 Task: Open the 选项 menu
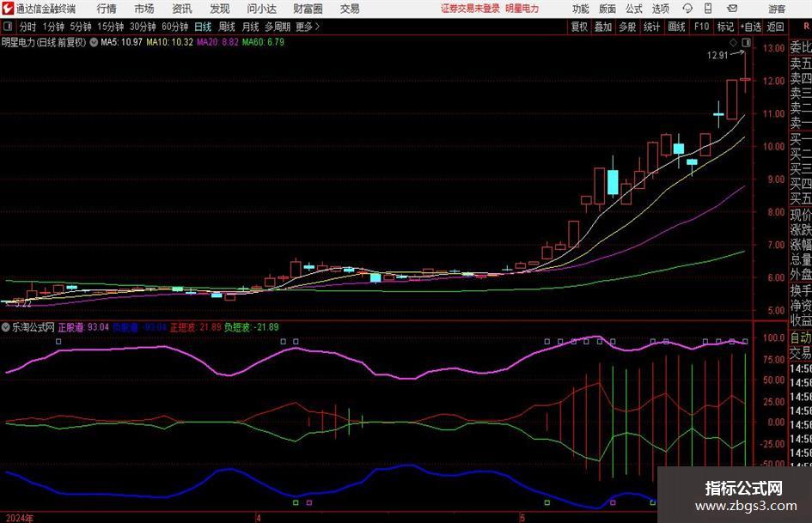pos(660,9)
